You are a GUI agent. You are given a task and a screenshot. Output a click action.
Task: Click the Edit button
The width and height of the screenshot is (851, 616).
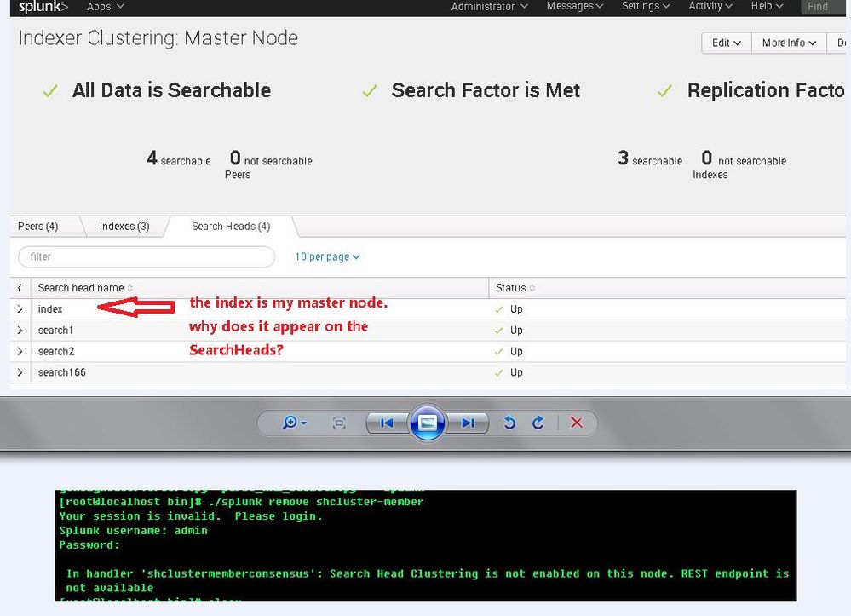726,43
